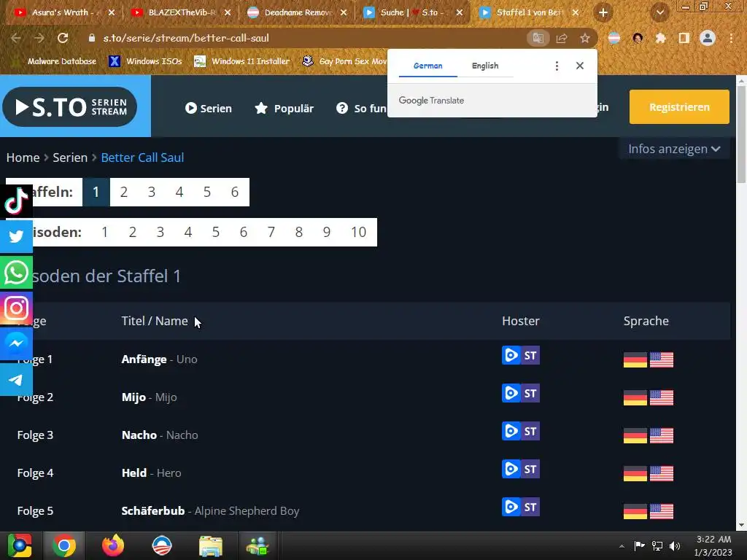Close the Google Translate popup

[580, 66]
